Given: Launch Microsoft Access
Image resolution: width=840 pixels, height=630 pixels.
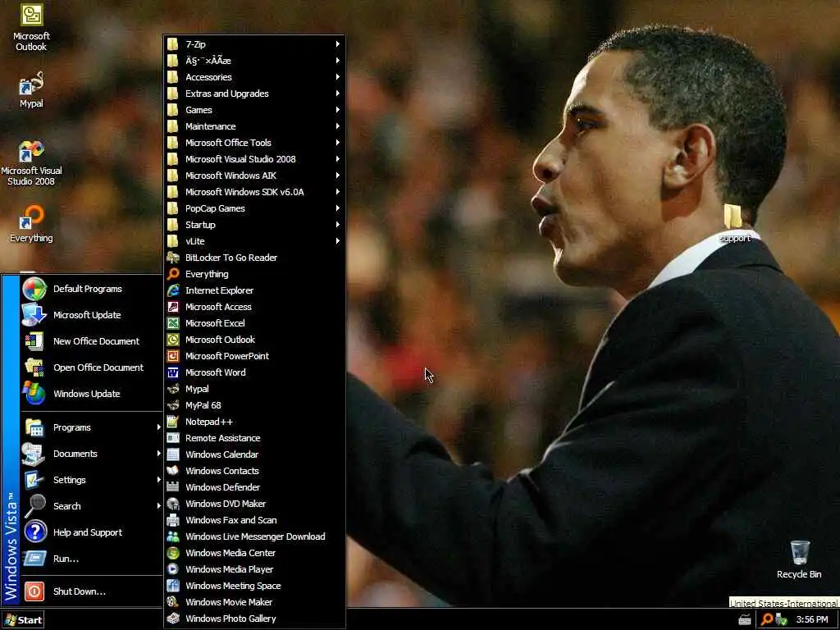Looking at the screenshot, I should pos(254,307).
